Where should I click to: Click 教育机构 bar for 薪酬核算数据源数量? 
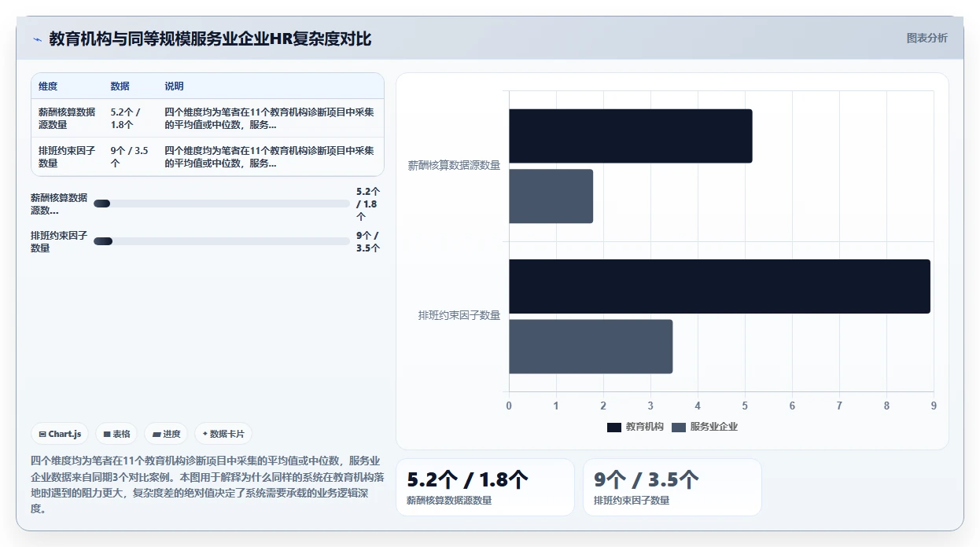[x=631, y=136]
